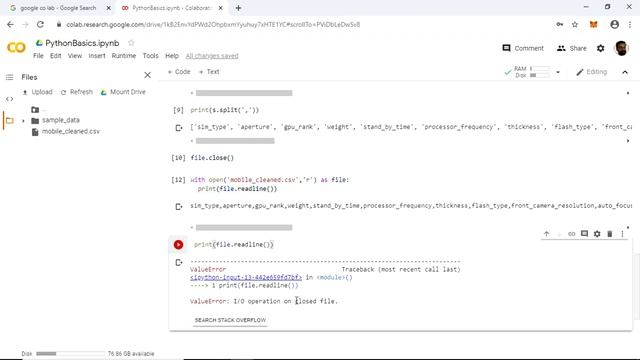Star the PythonBasics.ipynb notebook
Screen dimensions: 640x360
click(131, 43)
